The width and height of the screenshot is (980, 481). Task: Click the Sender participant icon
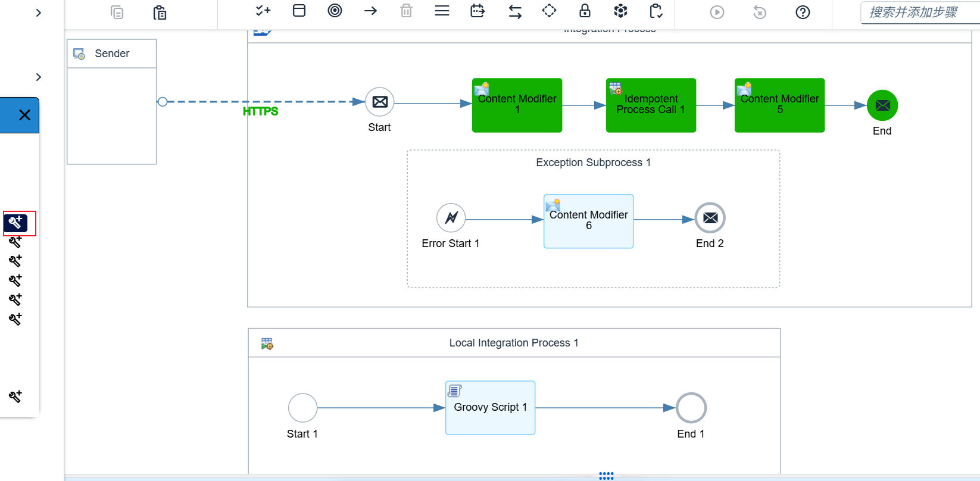[x=79, y=54]
